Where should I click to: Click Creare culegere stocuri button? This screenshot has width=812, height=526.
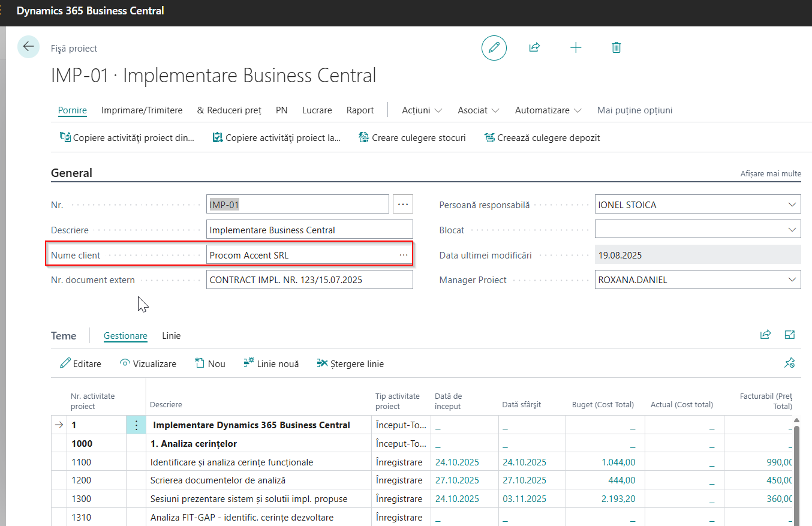(412, 138)
